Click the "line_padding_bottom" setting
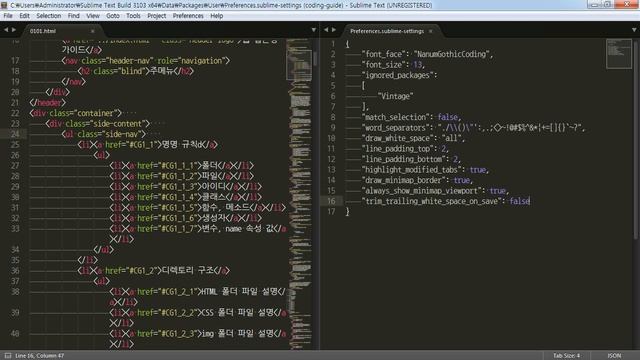The width and height of the screenshot is (640, 360). pos(411,159)
